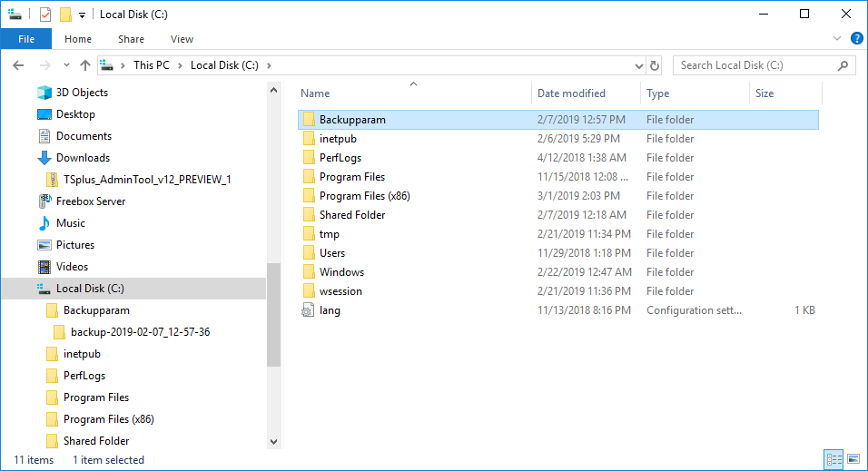Click the New folder quick access icon
Viewport: 868px width, 471px height.
[x=65, y=15]
